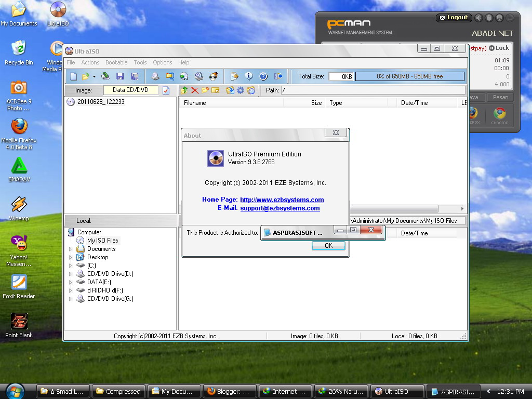Click the red X delete icon
The image size is (532, 399).
pos(195,90)
